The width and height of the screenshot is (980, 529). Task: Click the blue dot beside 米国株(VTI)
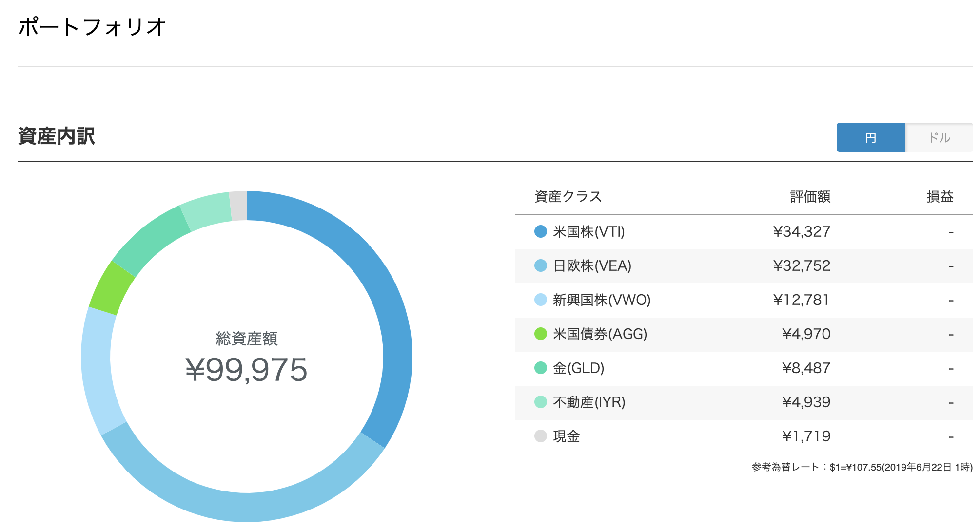click(541, 231)
